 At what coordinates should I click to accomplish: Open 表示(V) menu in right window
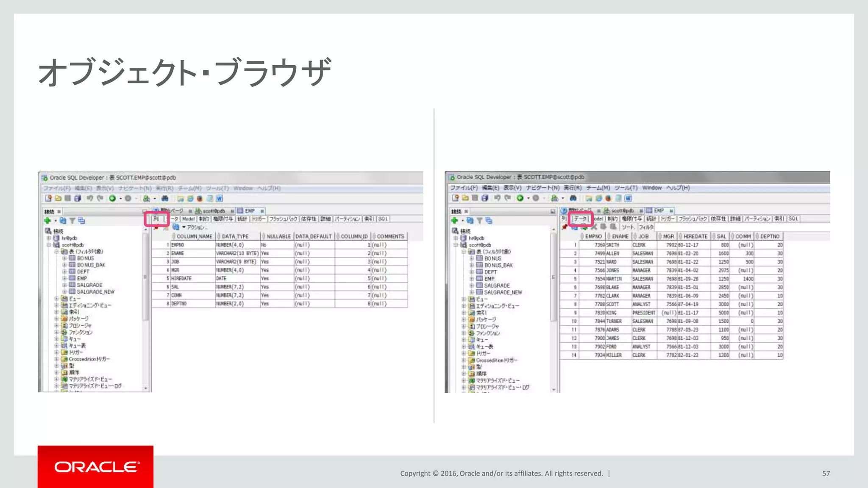click(512, 188)
